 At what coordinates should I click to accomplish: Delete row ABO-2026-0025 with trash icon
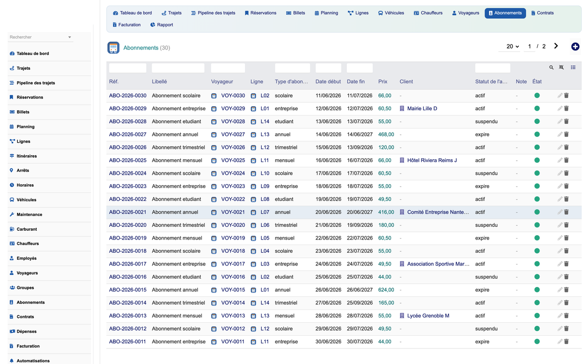pyautogui.click(x=566, y=160)
